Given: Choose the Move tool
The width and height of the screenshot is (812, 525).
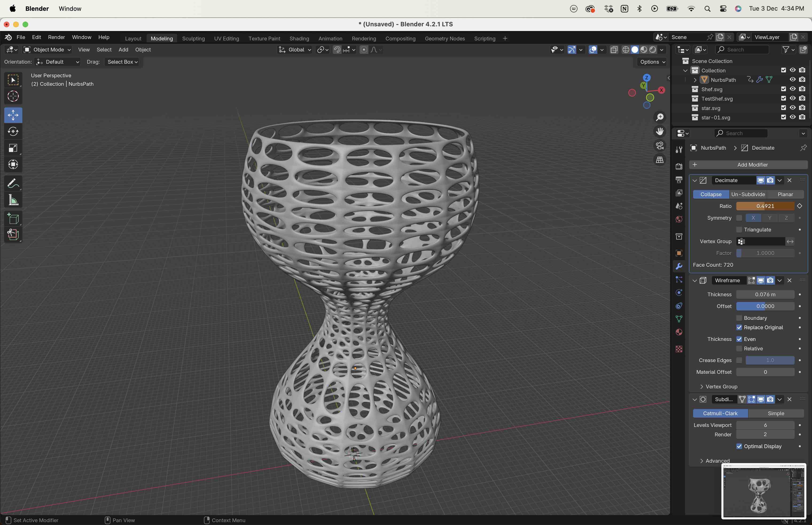Looking at the screenshot, I should pyautogui.click(x=13, y=115).
